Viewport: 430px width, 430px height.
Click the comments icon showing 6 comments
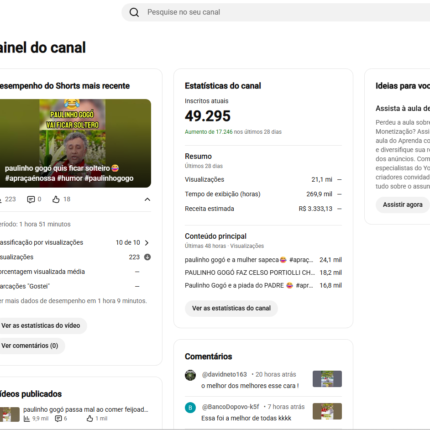[58, 419]
